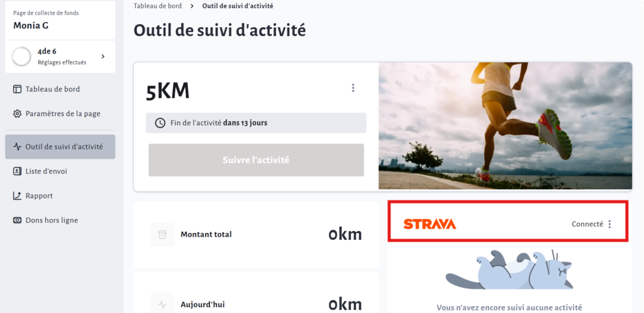The height and width of the screenshot is (313, 644).
Task: Click the Rapport chart icon
Action: [17, 196]
